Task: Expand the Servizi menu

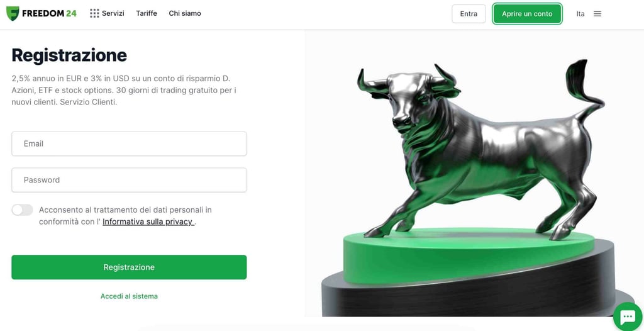Action: pyautogui.click(x=113, y=14)
